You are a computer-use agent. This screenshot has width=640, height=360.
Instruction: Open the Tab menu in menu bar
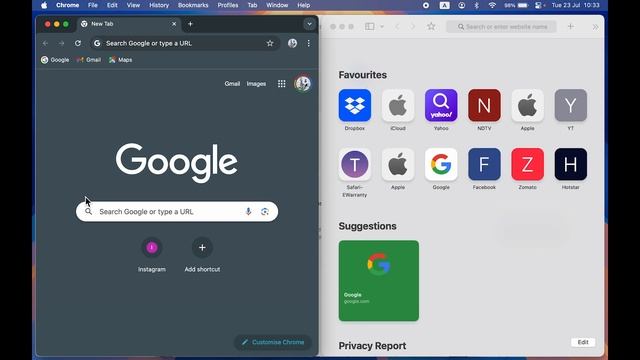click(x=252, y=5)
